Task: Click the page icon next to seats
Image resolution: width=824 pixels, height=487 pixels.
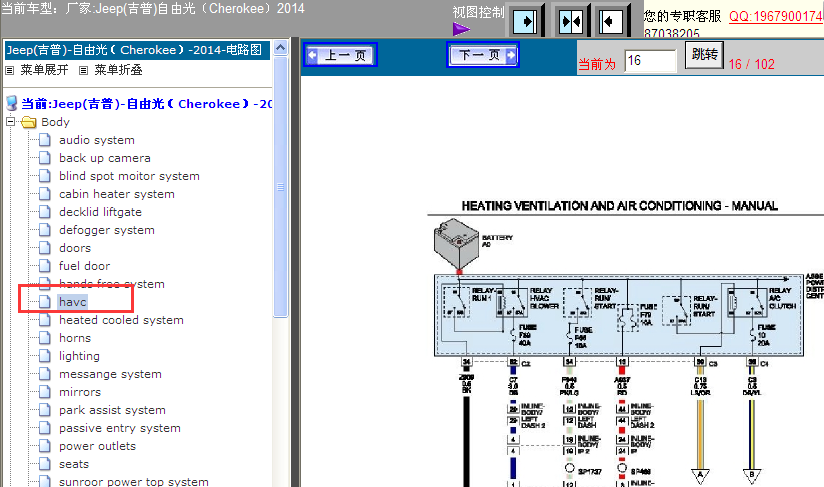Action: click(44, 464)
